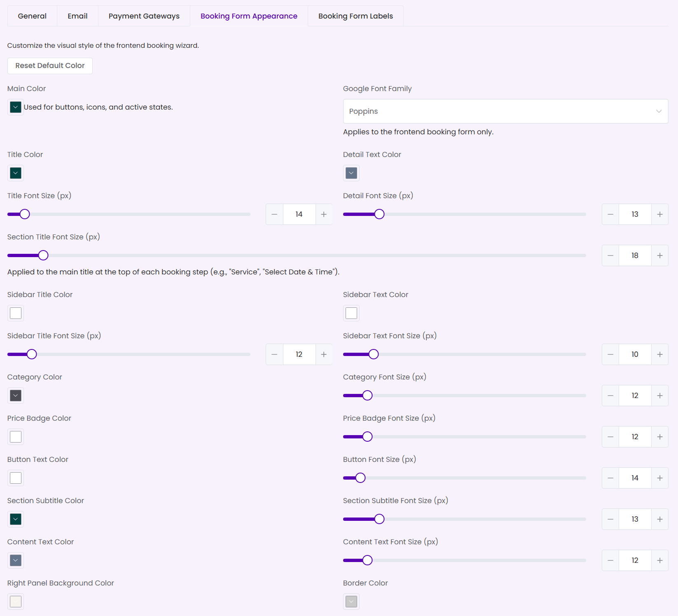Click the Category Font Size number field

tap(635, 396)
